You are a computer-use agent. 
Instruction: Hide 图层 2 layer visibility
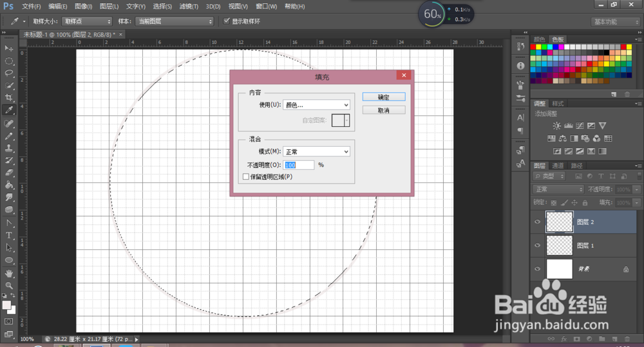[x=537, y=221]
